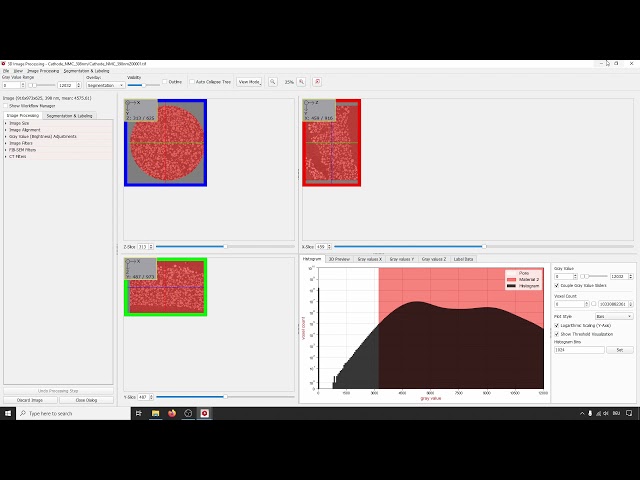Click the Y-Slice slider handle
The image size is (640, 480).
tap(225, 396)
